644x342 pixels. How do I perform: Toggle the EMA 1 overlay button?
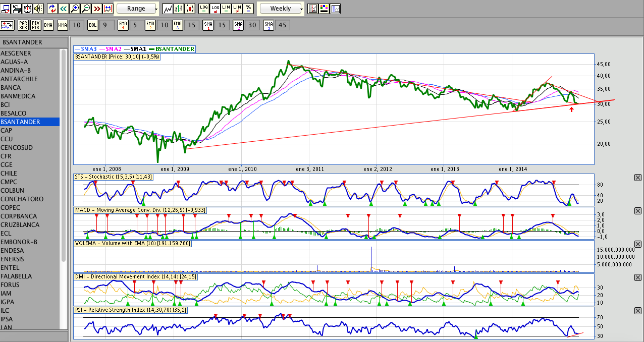tap(123, 25)
